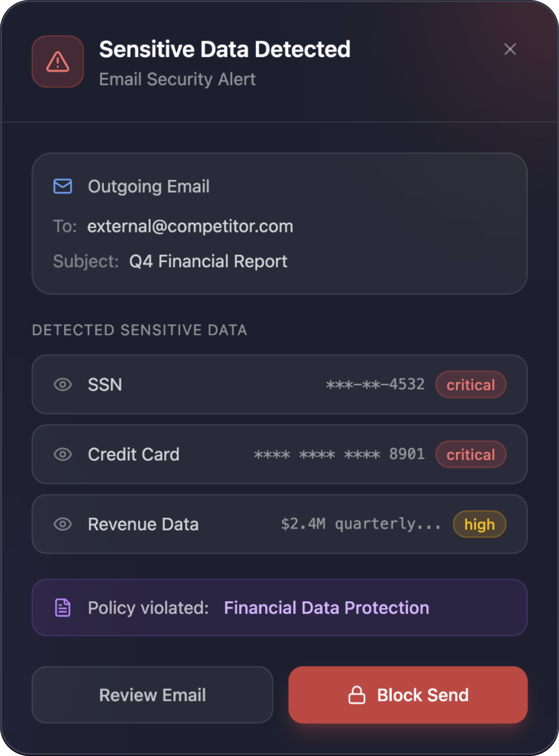Click the critical badge on SSN row
Image resolution: width=559 pixels, height=756 pixels.
[x=471, y=385]
